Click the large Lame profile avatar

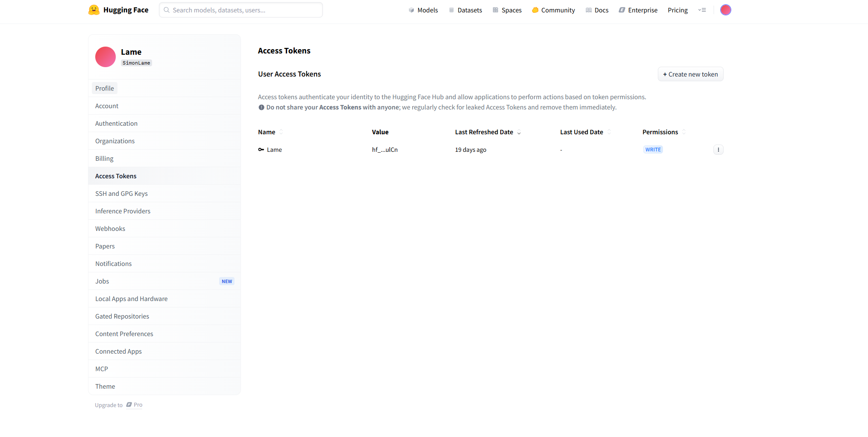(106, 57)
